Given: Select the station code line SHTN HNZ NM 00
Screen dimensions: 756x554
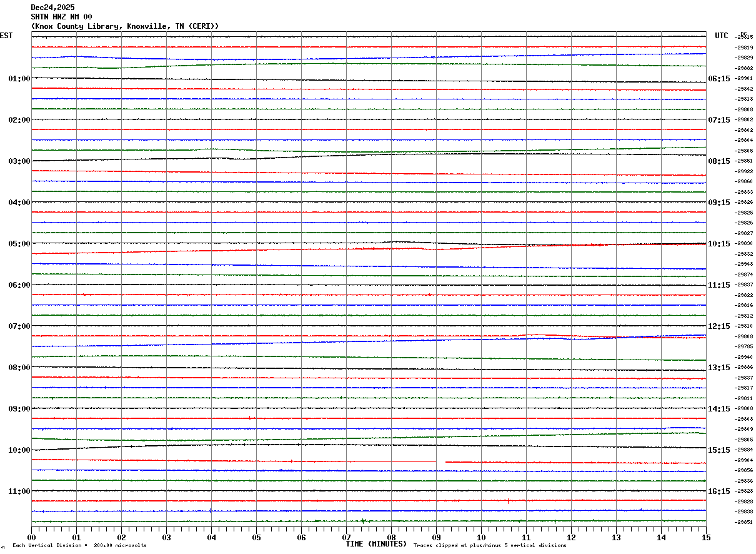Looking at the screenshot, I should (61, 17).
